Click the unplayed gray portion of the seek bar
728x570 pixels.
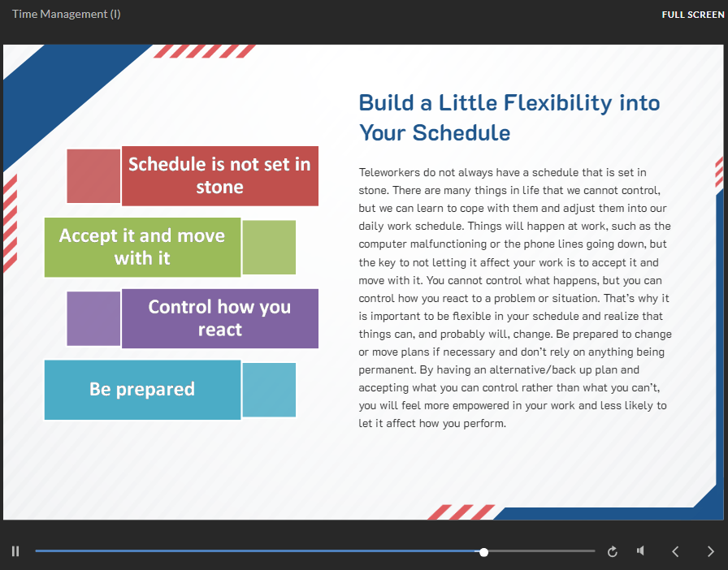click(540, 552)
